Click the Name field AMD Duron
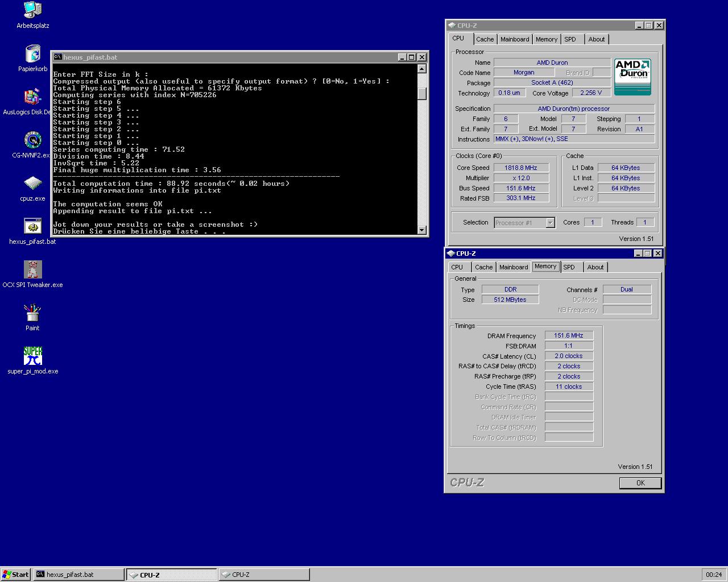 tap(552, 63)
